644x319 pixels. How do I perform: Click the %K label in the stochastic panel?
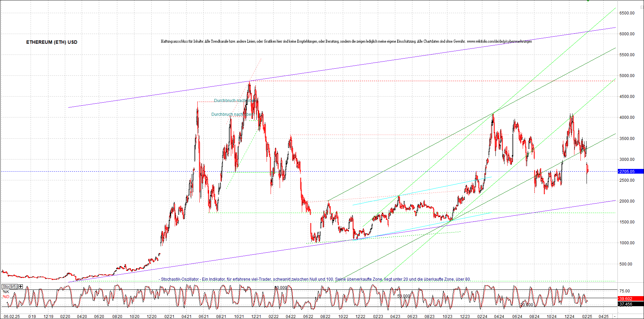(x=6, y=291)
